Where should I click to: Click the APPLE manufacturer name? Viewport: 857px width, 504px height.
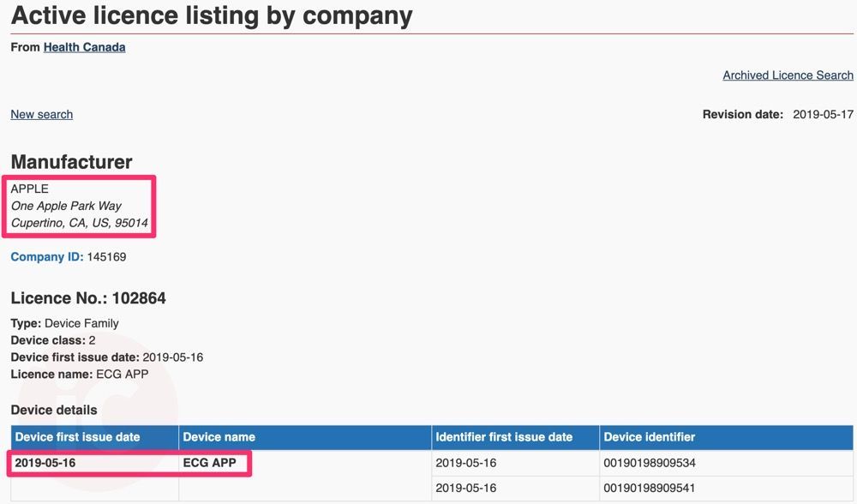pyautogui.click(x=30, y=189)
